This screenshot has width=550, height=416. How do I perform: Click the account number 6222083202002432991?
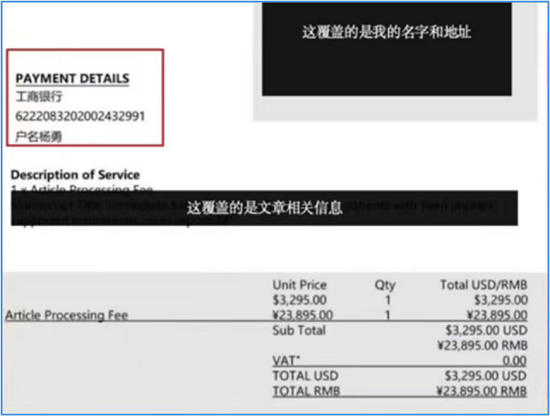80,116
